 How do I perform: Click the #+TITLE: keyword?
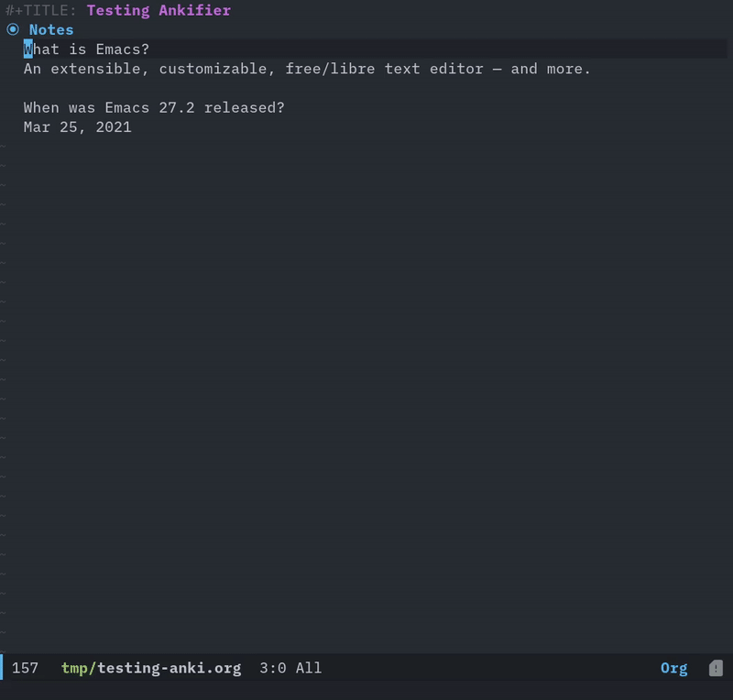pos(40,10)
